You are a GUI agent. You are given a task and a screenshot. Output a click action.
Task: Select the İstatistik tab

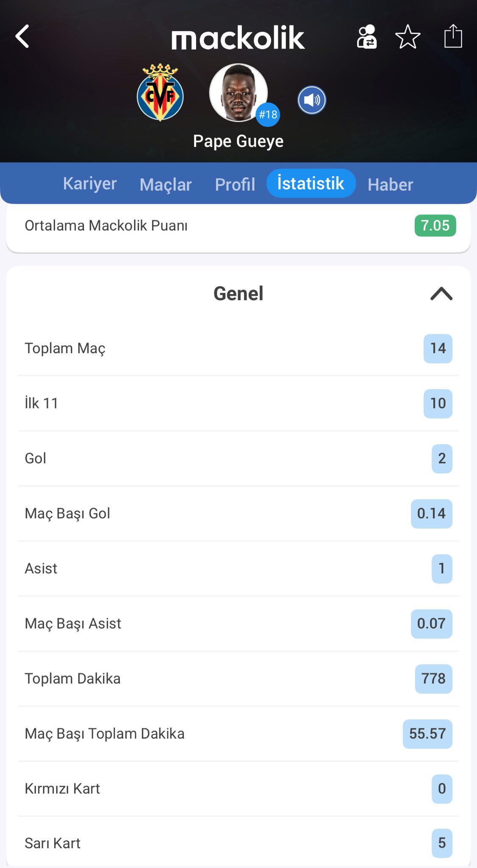[x=311, y=184]
